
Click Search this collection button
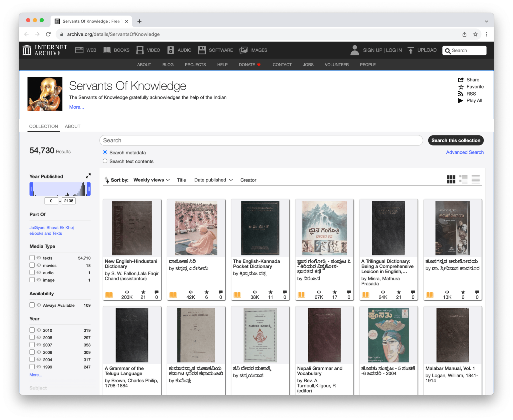pyautogui.click(x=455, y=140)
